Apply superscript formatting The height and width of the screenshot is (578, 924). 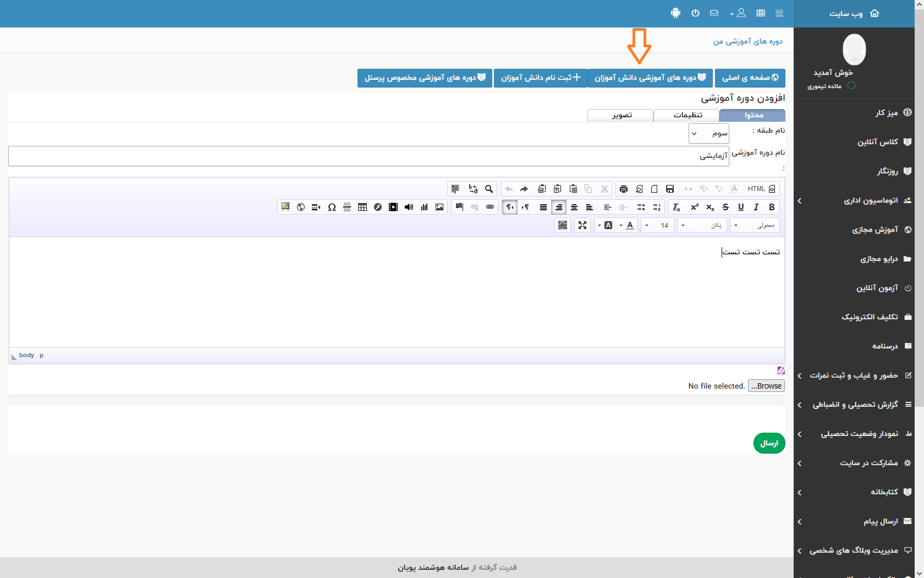point(695,207)
